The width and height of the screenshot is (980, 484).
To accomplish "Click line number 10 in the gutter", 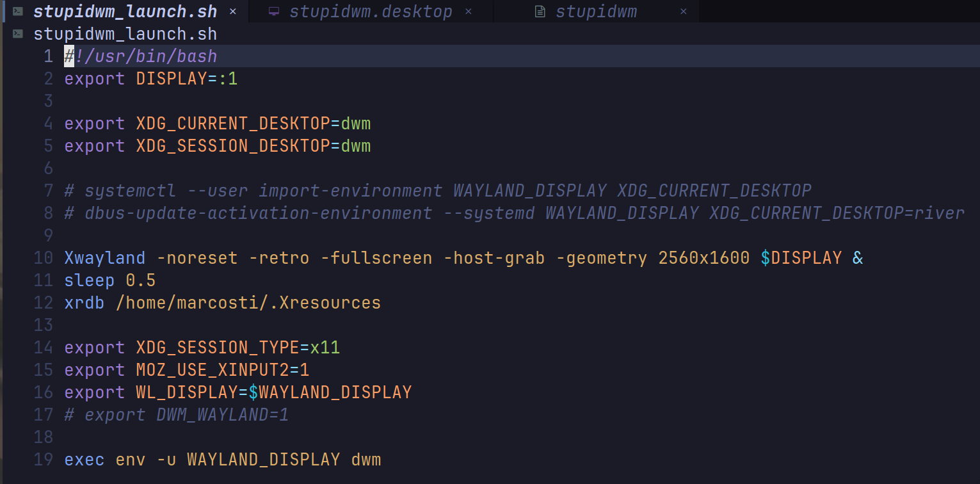I will (x=44, y=258).
